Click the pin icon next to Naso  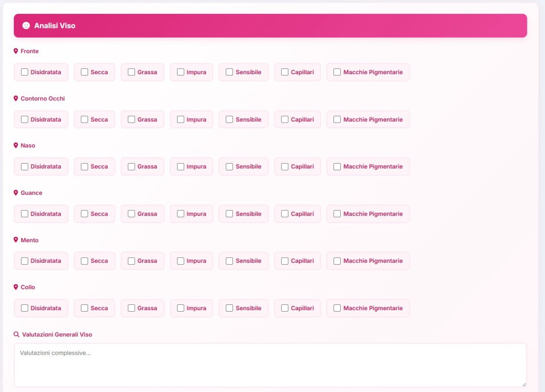pyautogui.click(x=16, y=146)
